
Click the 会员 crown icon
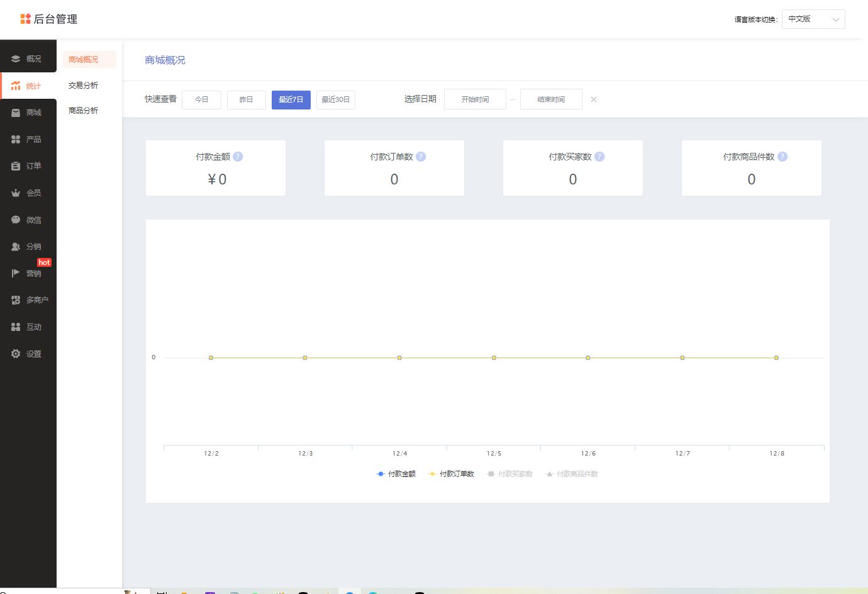[16, 193]
